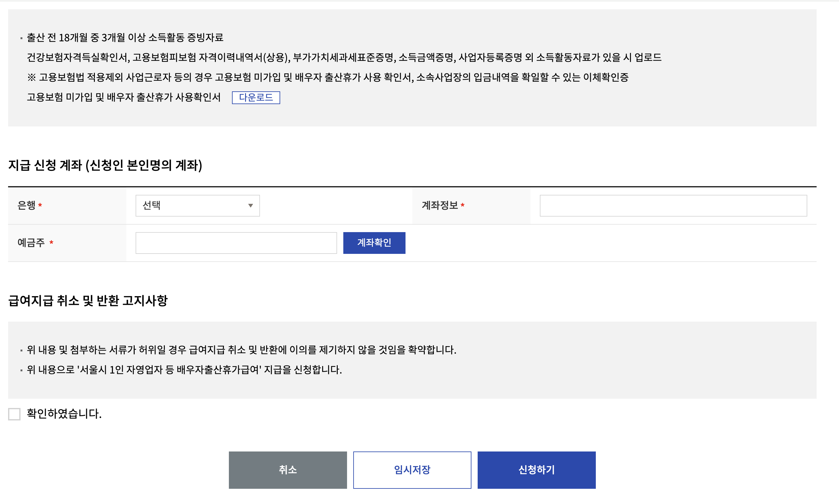Click the gray 취소 cancel button

[x=287, y=470]
